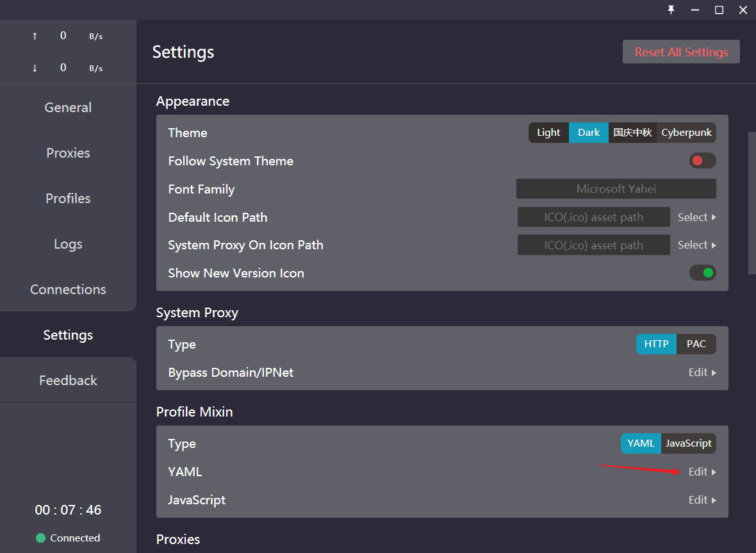Click the settings page vertical scrollbar
The width and height of the screenshot is (756, 553).
[x=752, y=202]
